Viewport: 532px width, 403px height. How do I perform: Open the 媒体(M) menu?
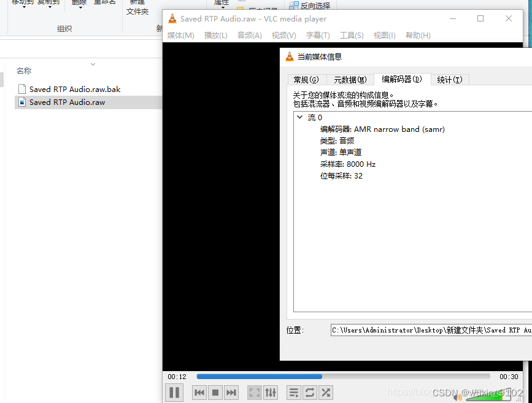(x=180, y=36)
